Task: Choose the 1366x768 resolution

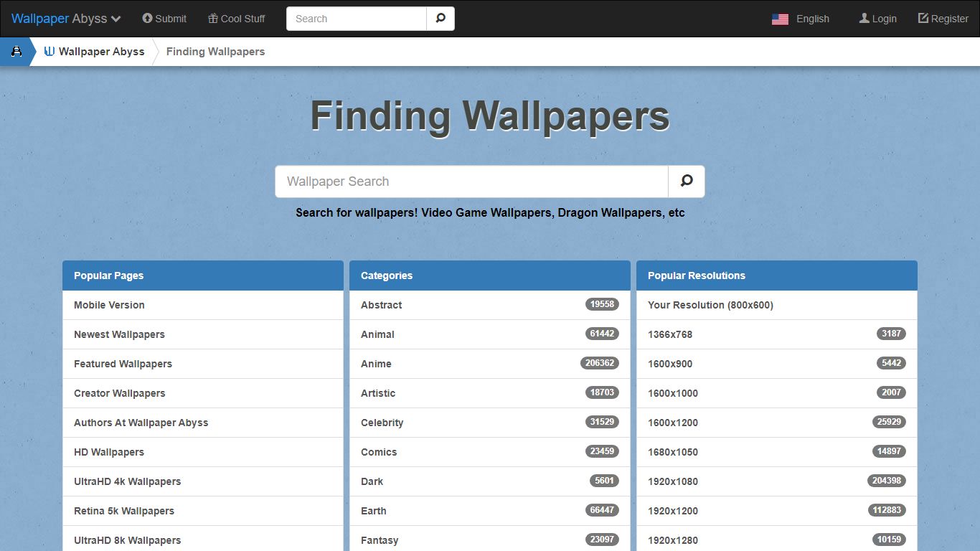Action: point(777,334)
